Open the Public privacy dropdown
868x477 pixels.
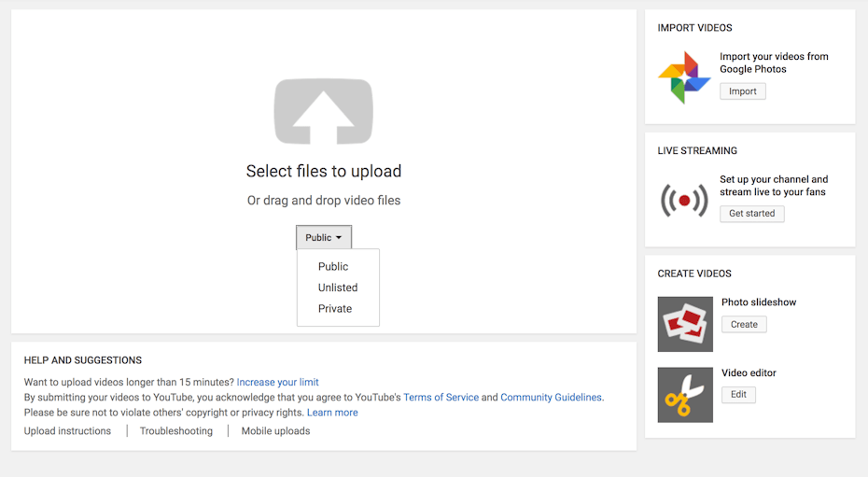pyautogui.click(x=324, y=237)
